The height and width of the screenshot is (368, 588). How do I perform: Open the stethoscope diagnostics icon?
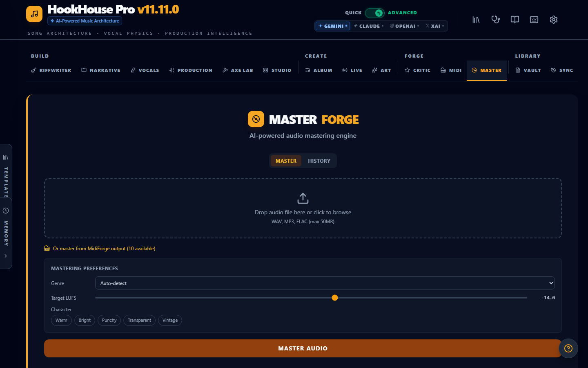tap(495, 19)
